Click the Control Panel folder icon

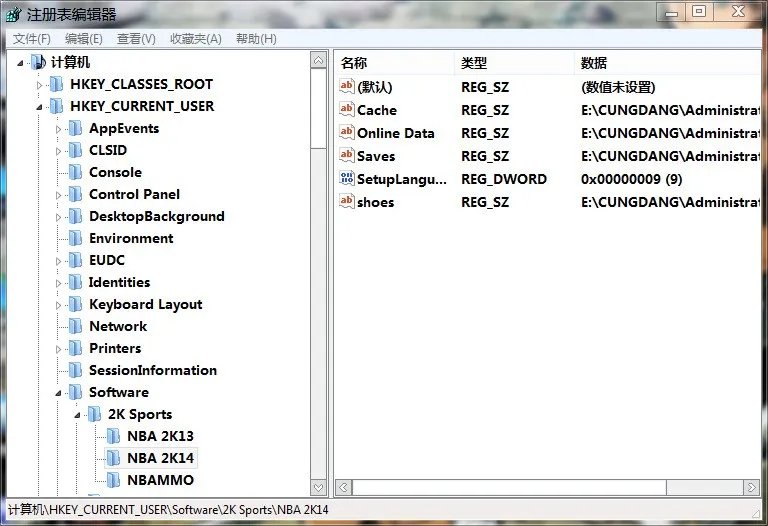click(75, 194)
